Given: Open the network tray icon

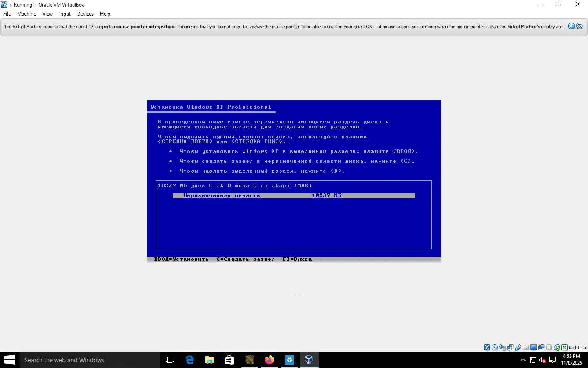Looking at the screenshot, I should pos(533,360).
